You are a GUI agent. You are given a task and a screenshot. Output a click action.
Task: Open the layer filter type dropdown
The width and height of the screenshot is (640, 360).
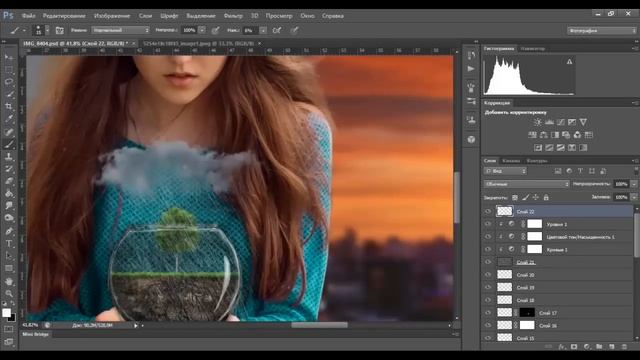click(505, 171)
